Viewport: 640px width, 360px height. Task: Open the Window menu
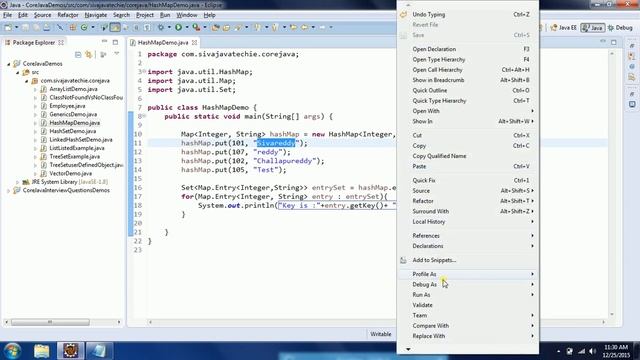[187, 15]
